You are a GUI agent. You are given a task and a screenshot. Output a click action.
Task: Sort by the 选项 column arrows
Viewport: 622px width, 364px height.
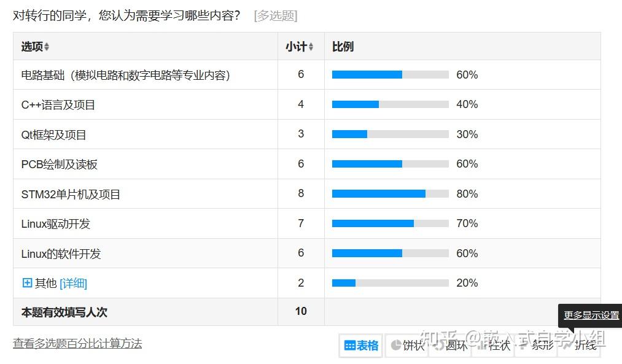coord(47,47)
